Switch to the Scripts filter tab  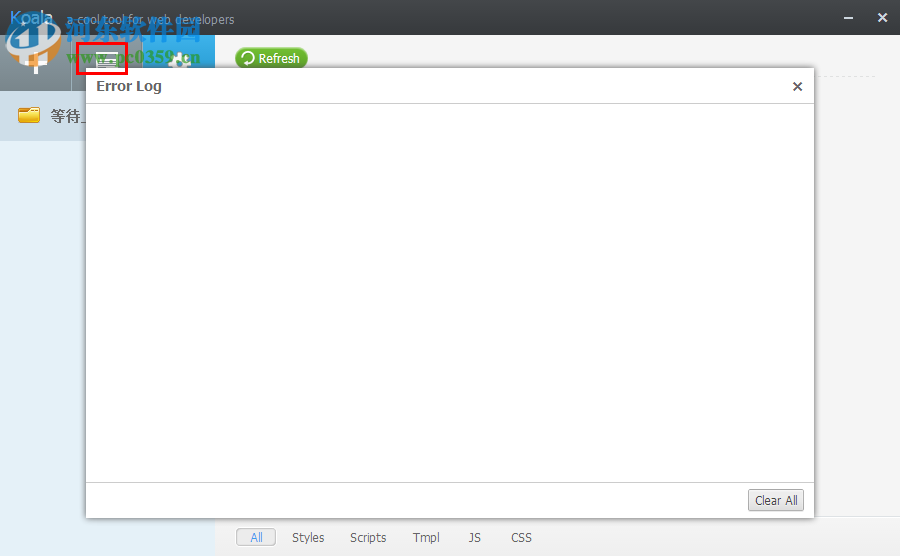point(368,538)
